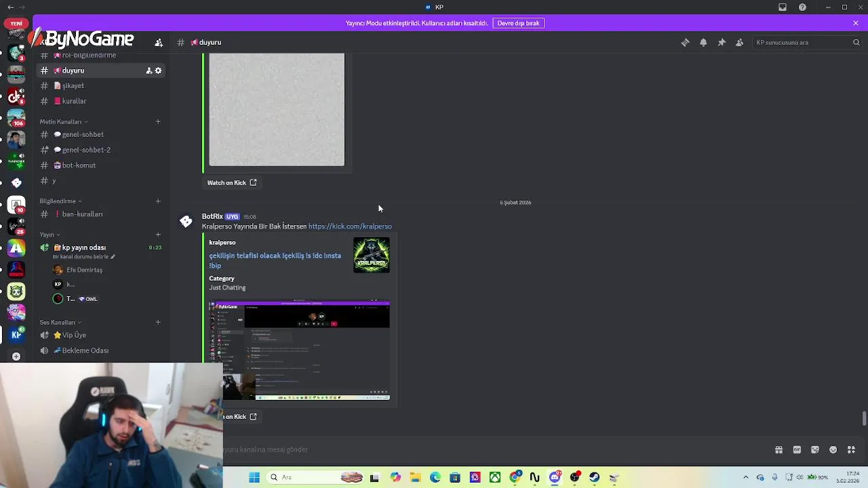Screen dimensions: 868x488
Task: Open Steam icon in Windows taskbar
Action: [595, 477]
